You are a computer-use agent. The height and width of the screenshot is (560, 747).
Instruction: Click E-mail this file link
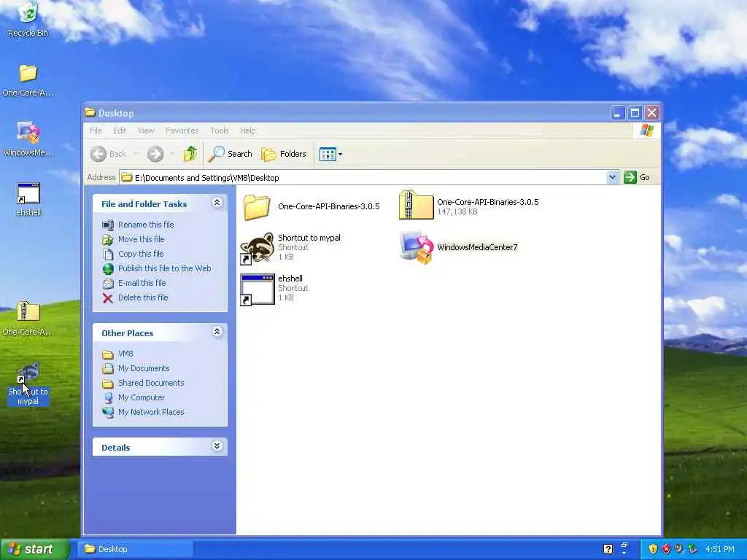[x=142, y=283]
